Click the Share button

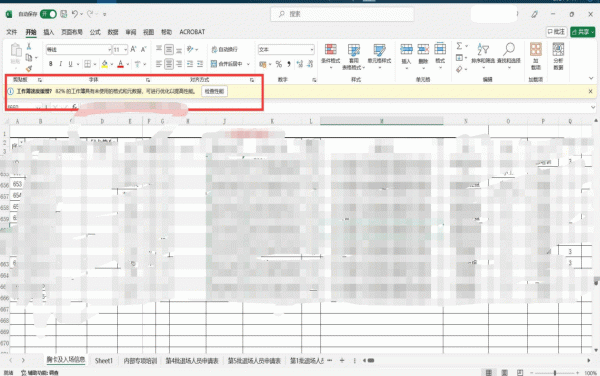(x=583, y=32)
